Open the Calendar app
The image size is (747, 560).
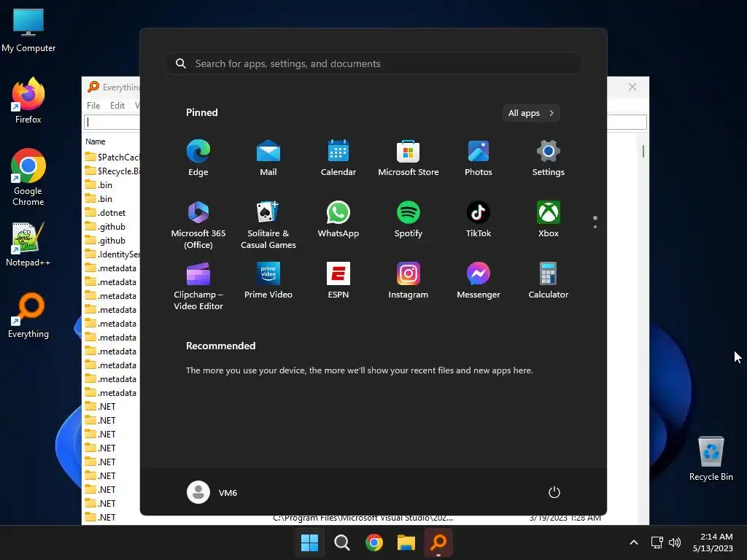tap(338, 158)
